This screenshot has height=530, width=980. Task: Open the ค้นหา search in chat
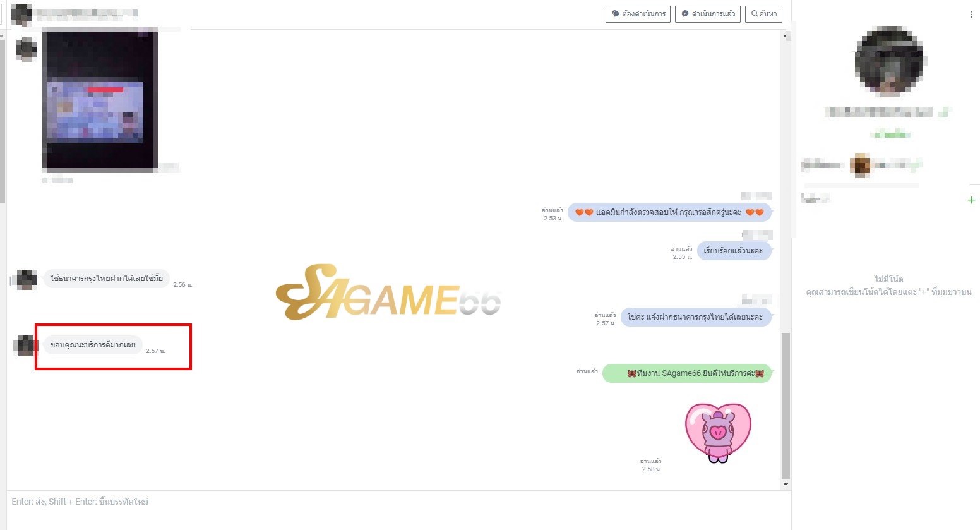763,14
